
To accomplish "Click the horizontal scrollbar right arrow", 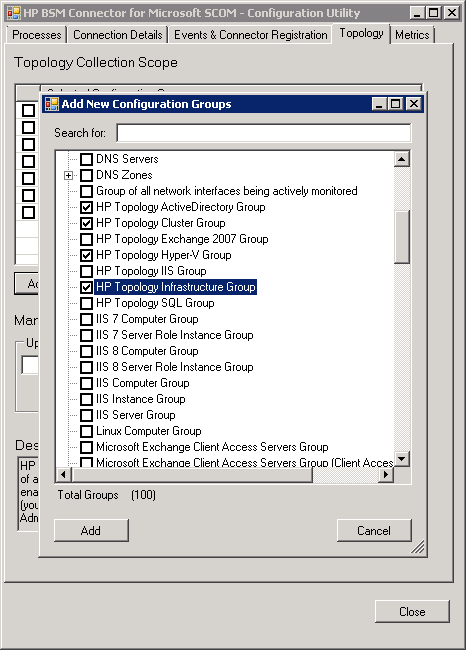I will click(386, 474).
